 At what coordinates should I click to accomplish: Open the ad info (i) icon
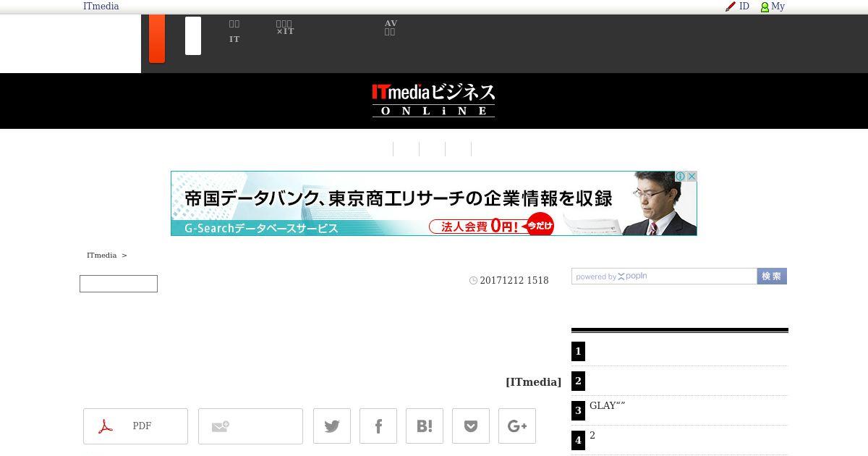tap(681, 177)
